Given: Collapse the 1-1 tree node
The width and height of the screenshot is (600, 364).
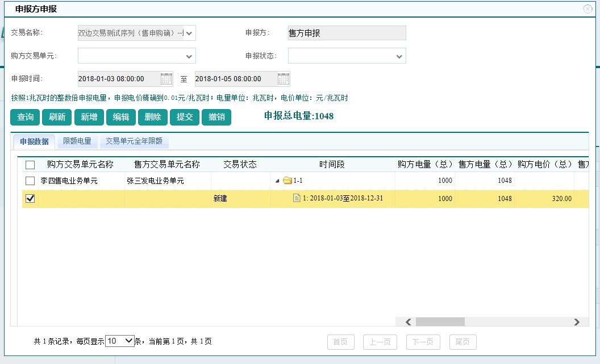Looking at the screenshot, I should (x=277, y=181).
